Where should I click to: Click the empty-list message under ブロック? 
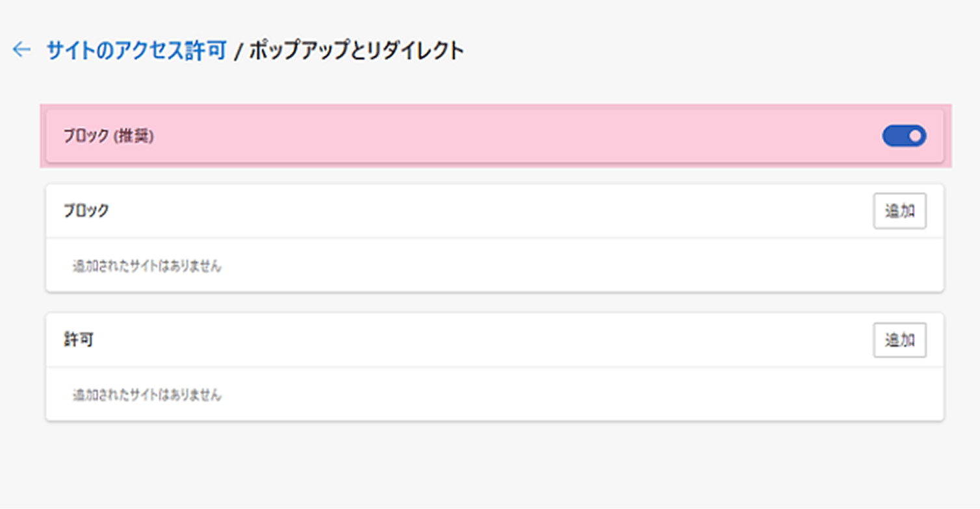pos(147,266)
